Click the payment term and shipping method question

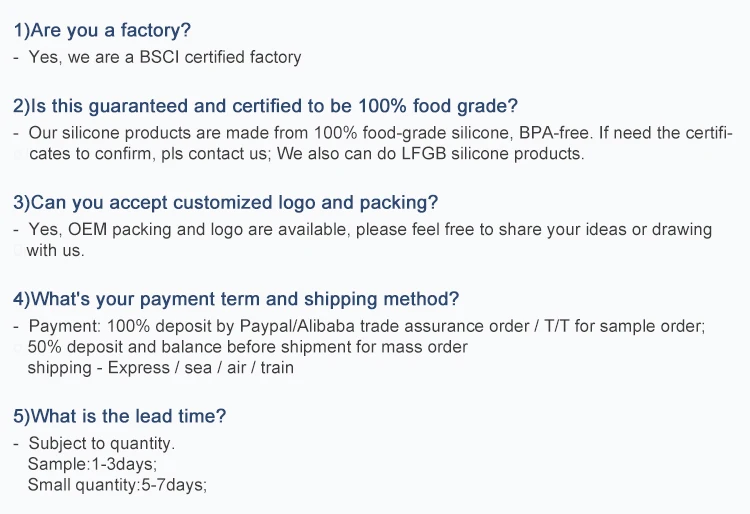[x=235, y=298]
